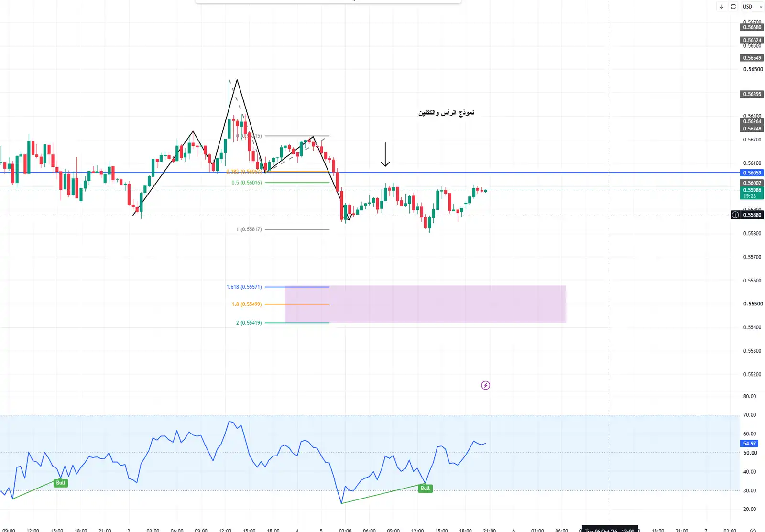Select the blue 0.56059 horizontal line price label

(x=752, y=173)
